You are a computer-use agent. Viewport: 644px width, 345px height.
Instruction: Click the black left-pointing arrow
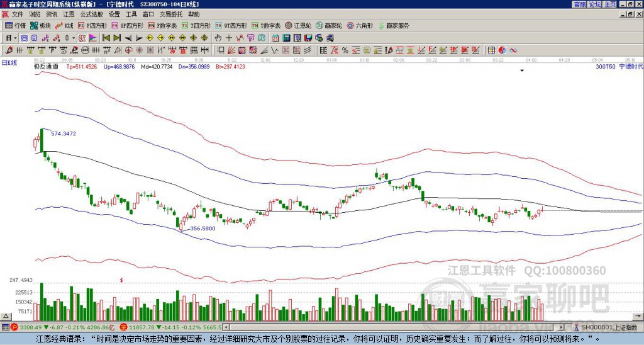click(128, 38)
